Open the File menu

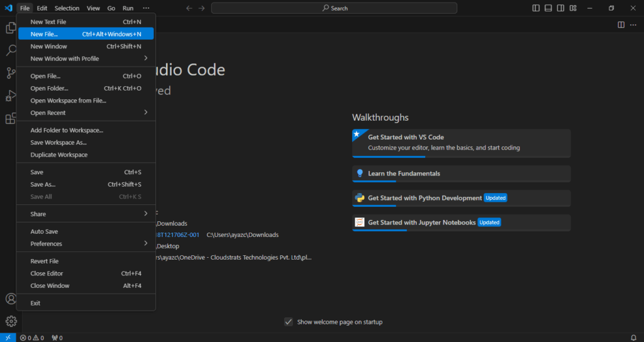(25, 8)
